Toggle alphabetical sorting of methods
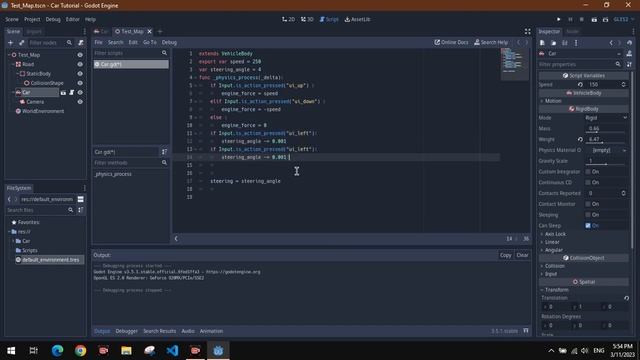Screen dimensions: 640x360 [x=164, y=152]
